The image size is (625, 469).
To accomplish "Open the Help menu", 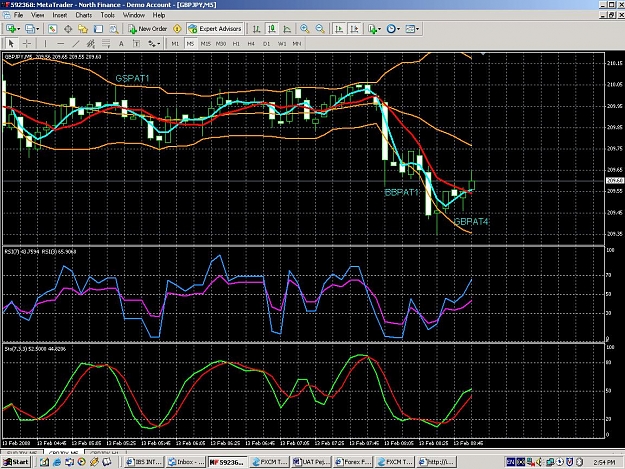I will click(159, 15).
